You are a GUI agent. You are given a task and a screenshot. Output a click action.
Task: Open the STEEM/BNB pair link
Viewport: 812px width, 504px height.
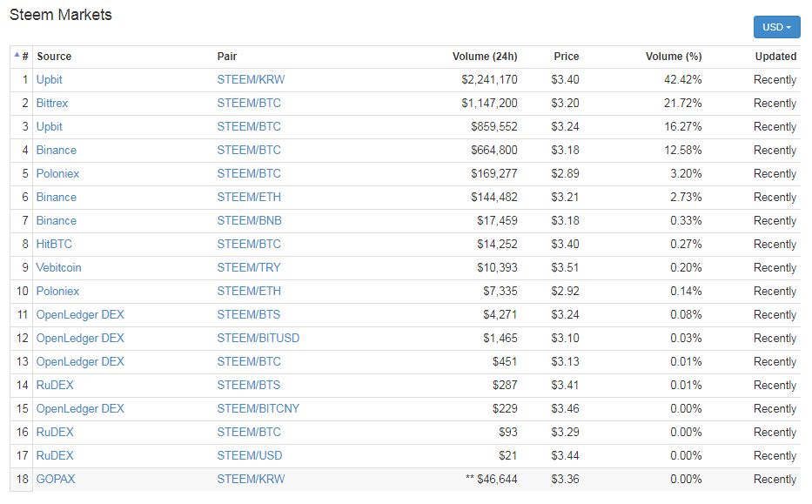click(x=249, y=221)
